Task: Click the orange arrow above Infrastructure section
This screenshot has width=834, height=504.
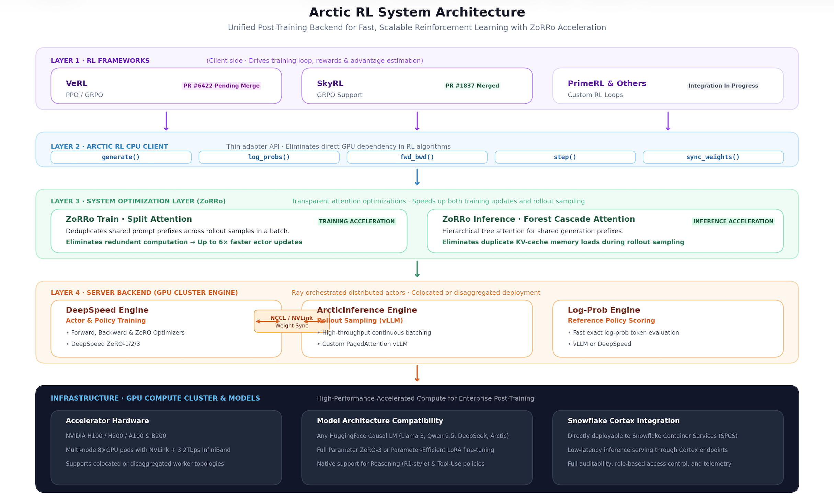Action: click(x=417, y=373)
